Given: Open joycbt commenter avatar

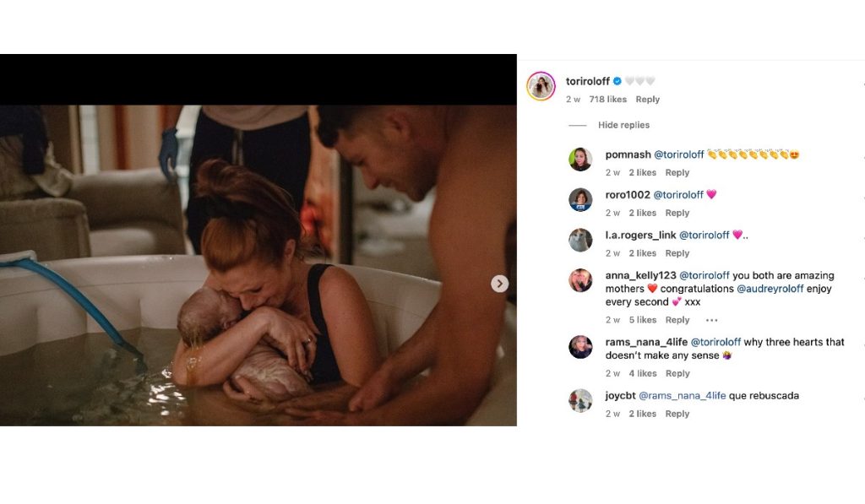Looking at the screenshot, I should [x=580, y=400].
